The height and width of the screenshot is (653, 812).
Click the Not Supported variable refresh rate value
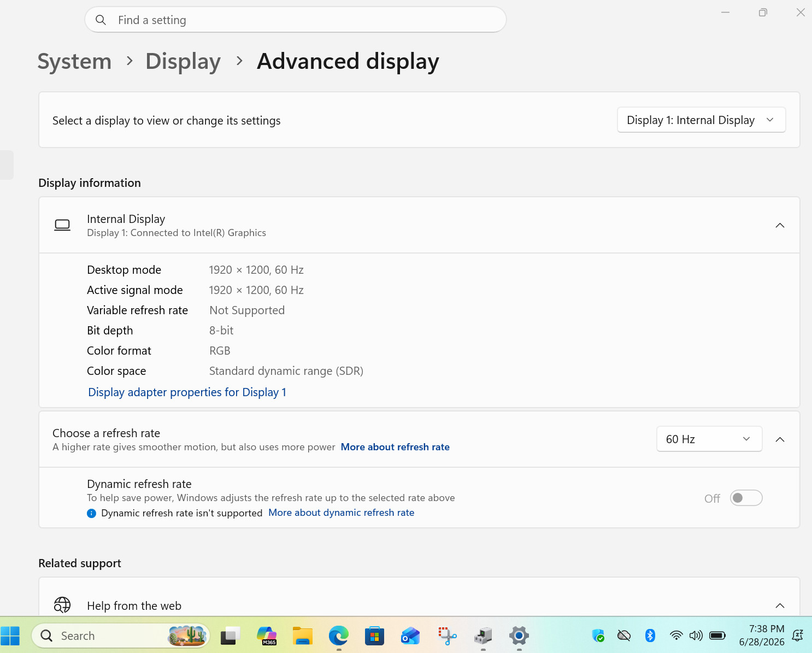pos(247,310)
